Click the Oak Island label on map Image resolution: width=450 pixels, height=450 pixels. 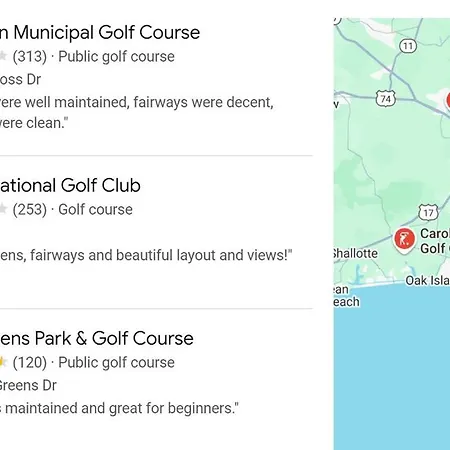point(428,281)
